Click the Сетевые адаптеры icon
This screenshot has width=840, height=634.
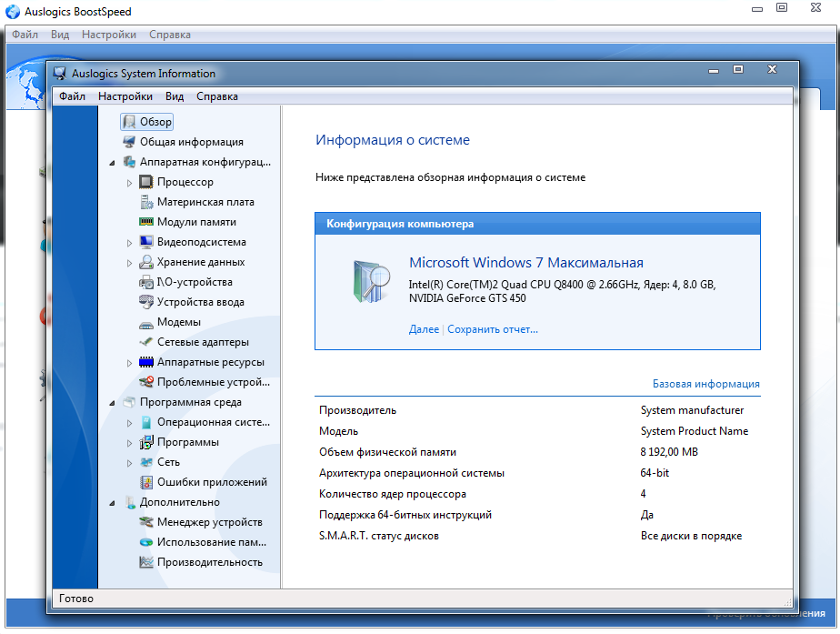tap(146, 342)
